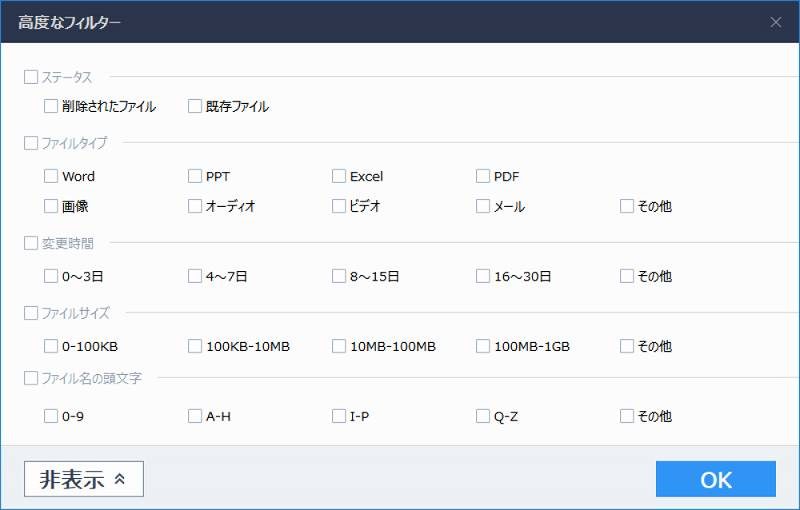Select the 0〜3日 modified time checkbox

point(51,276)
